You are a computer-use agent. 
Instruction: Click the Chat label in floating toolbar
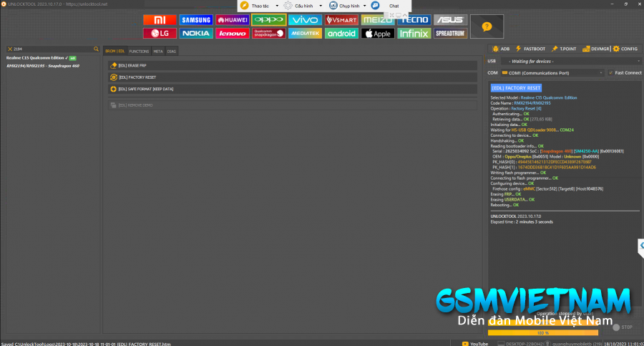tap(394, 6)
